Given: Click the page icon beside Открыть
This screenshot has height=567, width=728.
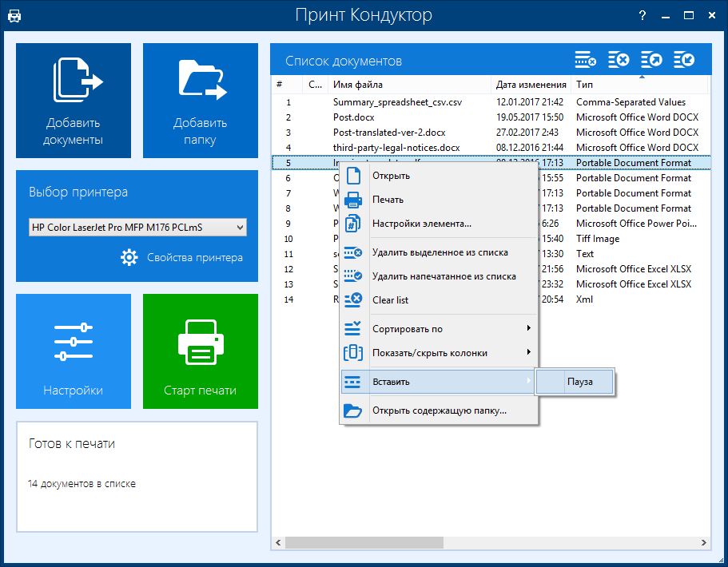Looking at the screenshot, I should tap(354, 176).
